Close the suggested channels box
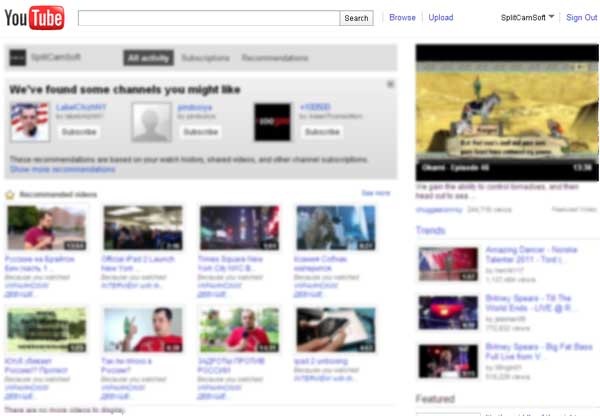Viewport: 600px width, 416px height. [x=390, y=84]
